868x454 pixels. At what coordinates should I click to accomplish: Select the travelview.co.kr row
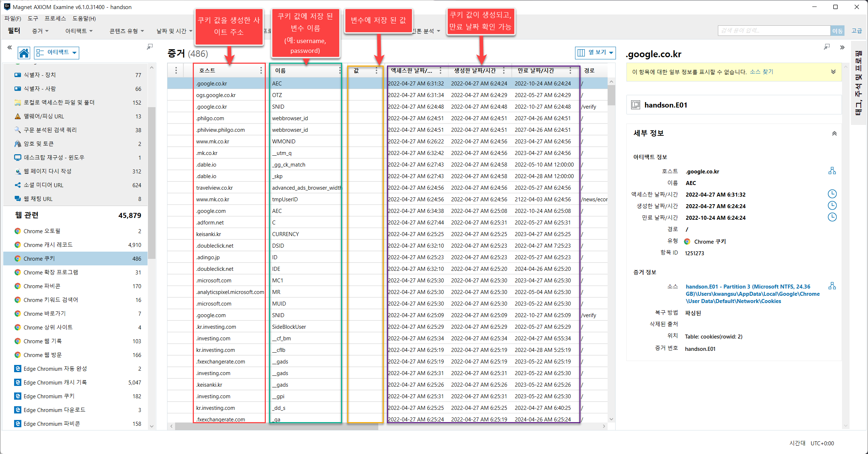pos(387,188)
